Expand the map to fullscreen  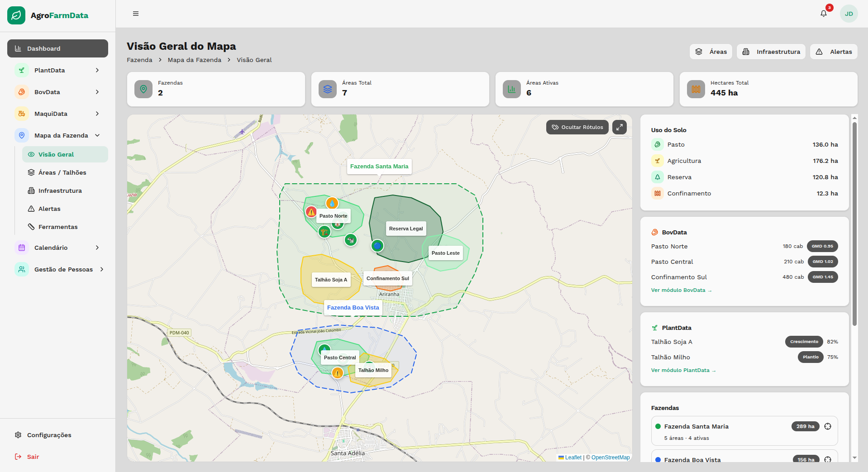pos(619,127)
